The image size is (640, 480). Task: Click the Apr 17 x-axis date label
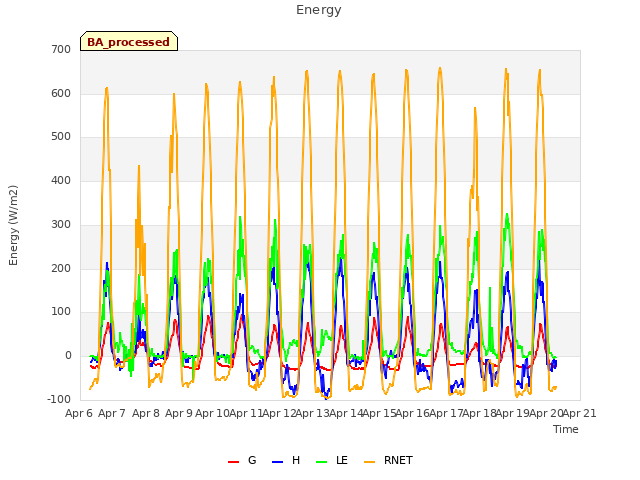tap(446, 413)
